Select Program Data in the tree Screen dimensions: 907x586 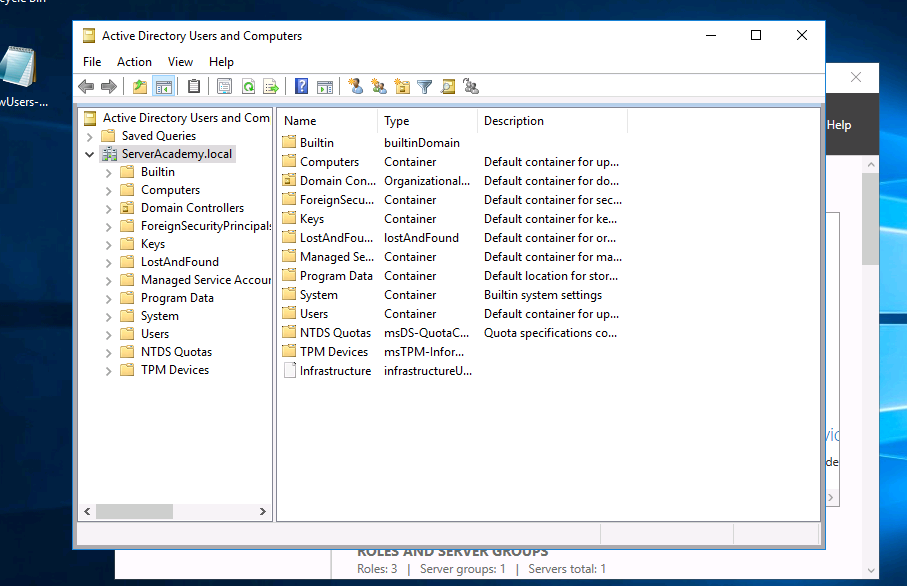[x=177, y=298]
